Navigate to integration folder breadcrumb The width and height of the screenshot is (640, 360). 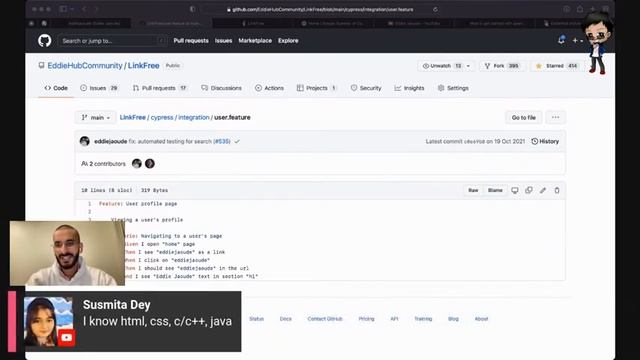pyautogui.click(x=193, y=118)
